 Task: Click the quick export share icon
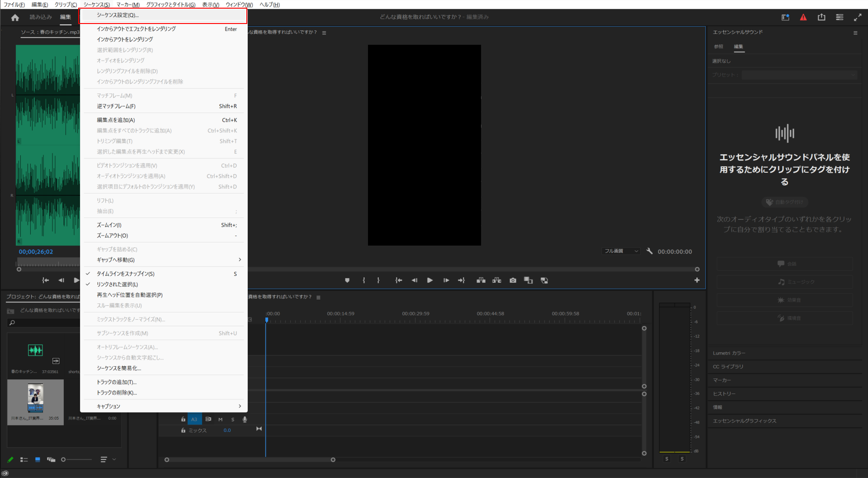pos(821,17)
